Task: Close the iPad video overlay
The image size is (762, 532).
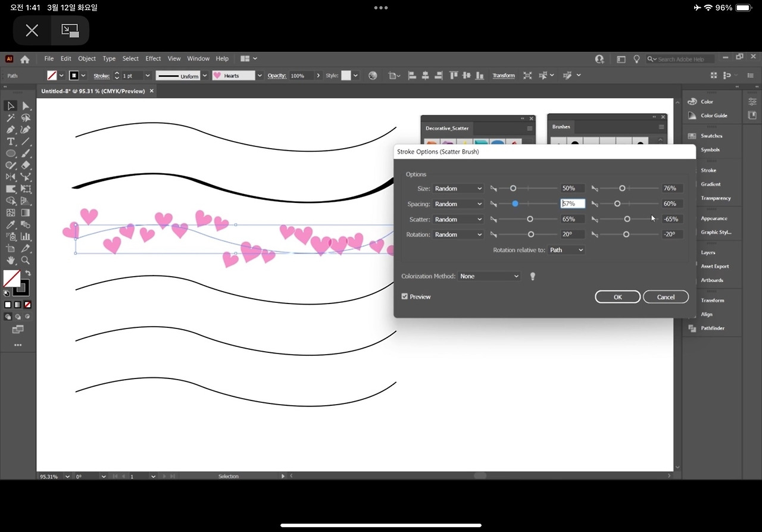Action: click(x=32, y=30)
